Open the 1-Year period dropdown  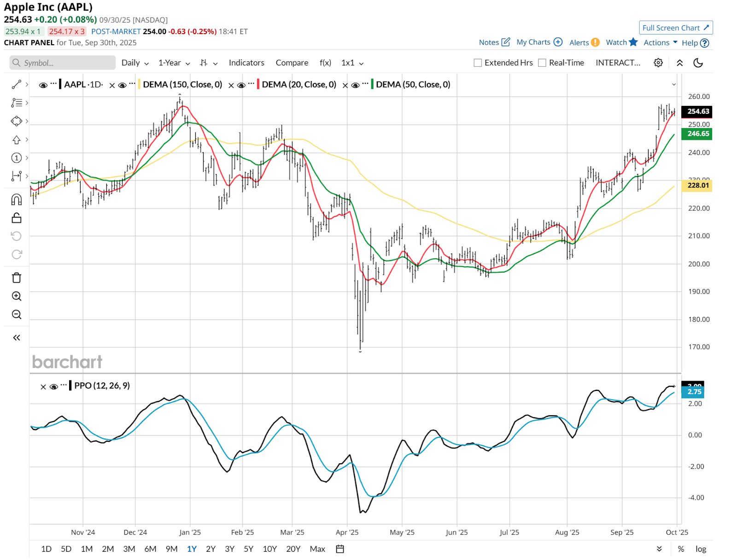(x=174, y=63)
